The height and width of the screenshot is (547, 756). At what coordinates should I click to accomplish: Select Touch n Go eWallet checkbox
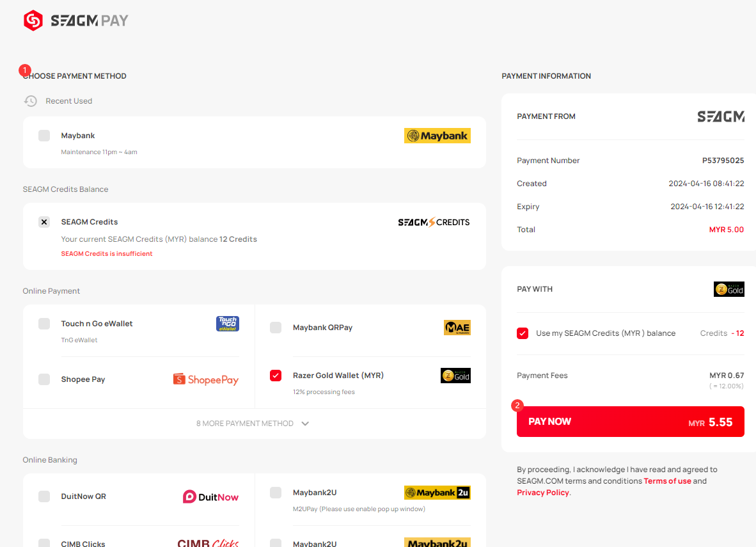click(44, 324)
